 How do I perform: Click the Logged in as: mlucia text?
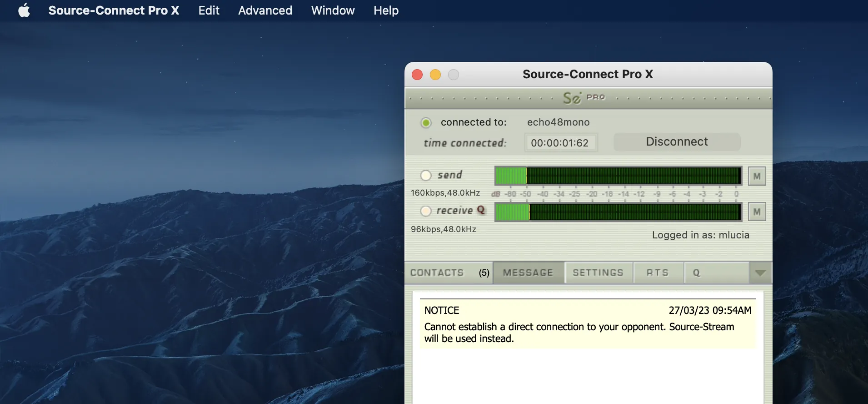tap(700, 235)
